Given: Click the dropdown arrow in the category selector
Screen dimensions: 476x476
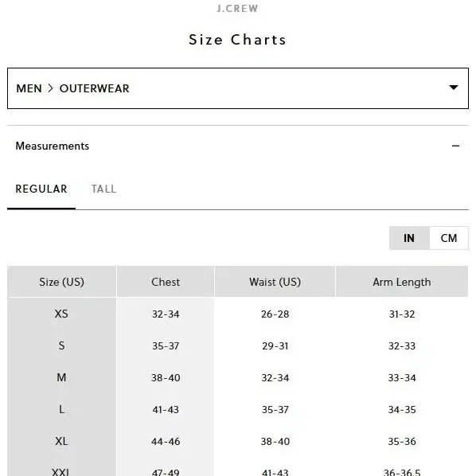Looking at the screenshot, I should pos(453,88).
